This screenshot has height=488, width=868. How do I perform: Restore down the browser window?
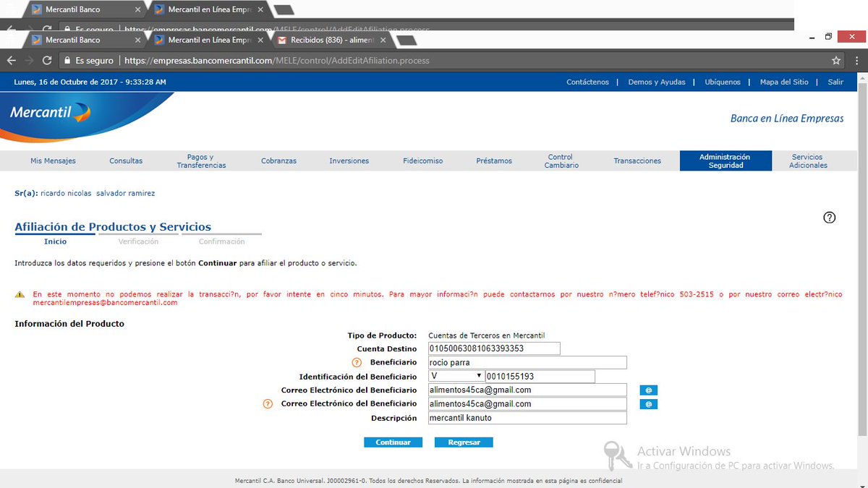click(x=828, y=37)
